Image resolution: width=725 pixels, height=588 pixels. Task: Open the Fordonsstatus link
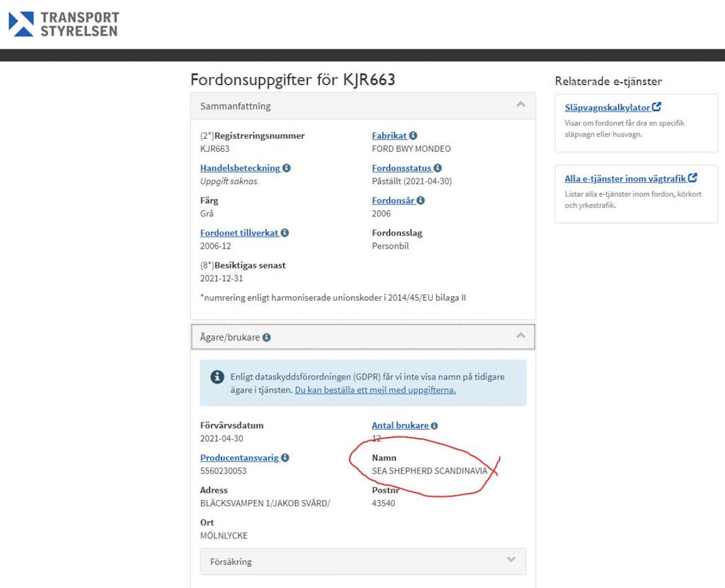[x=401, y=168]
